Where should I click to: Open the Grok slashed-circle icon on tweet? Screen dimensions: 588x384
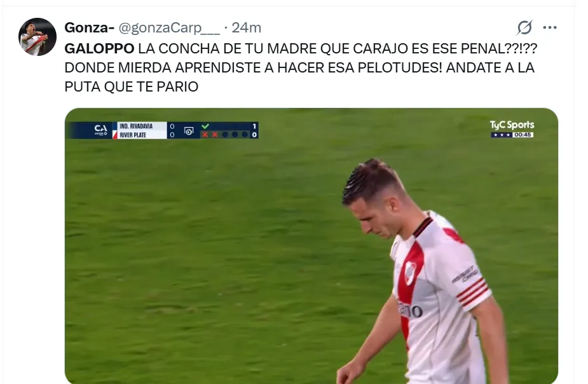tap(524, 27)
